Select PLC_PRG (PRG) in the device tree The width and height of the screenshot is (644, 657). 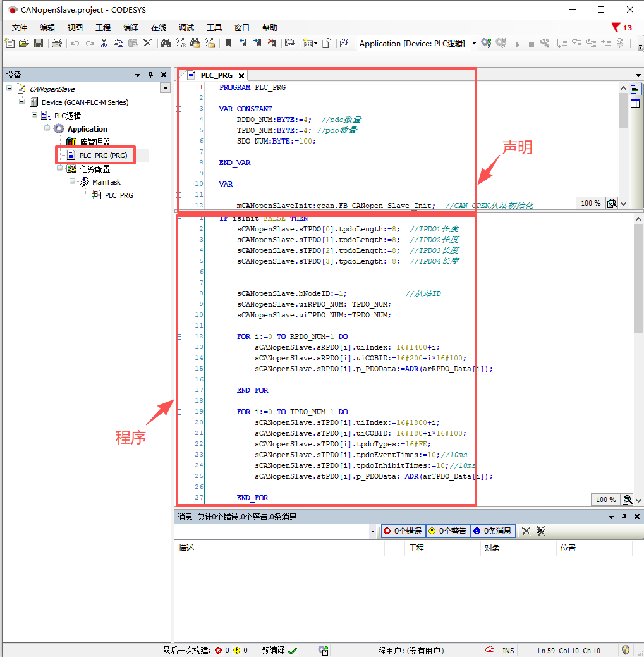click(103, 156)
